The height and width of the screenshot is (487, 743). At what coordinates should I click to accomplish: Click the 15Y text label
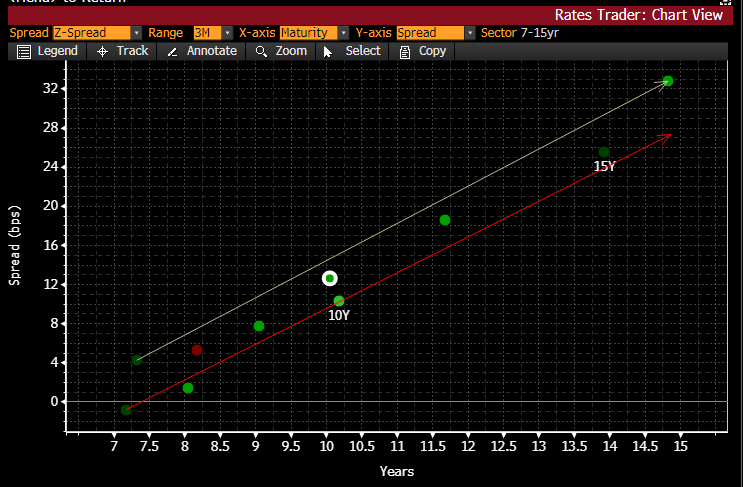[x=605, y=166]
